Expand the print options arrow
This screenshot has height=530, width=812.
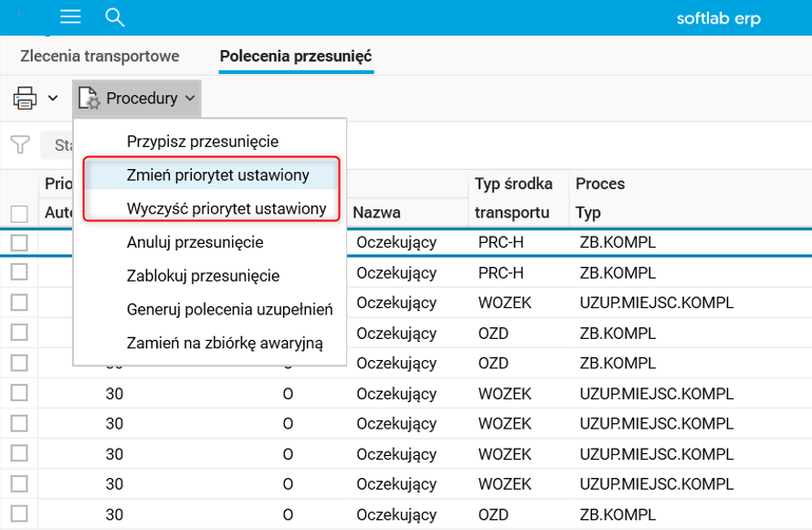[53, 98]
